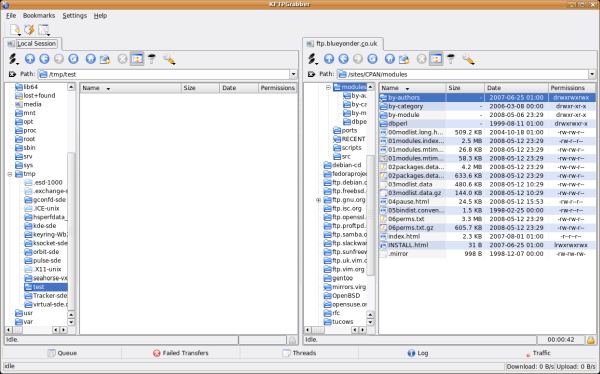Expand ftp.gnu.org in remote tree
This screenshot has height=374, width=600.
point(318,200)
